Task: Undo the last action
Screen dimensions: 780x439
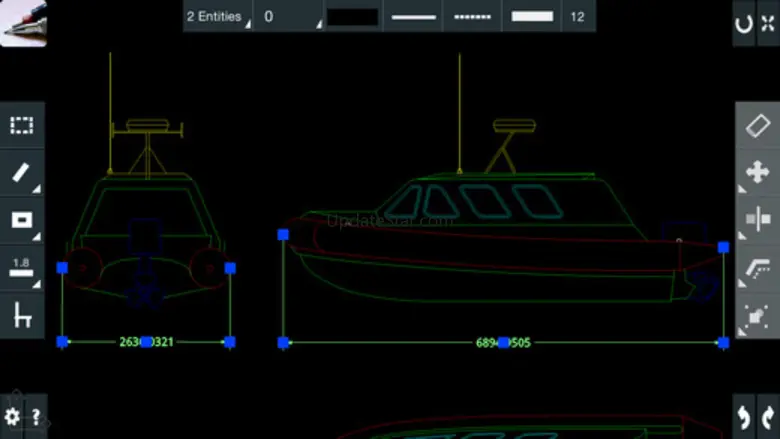Action: 744,417
